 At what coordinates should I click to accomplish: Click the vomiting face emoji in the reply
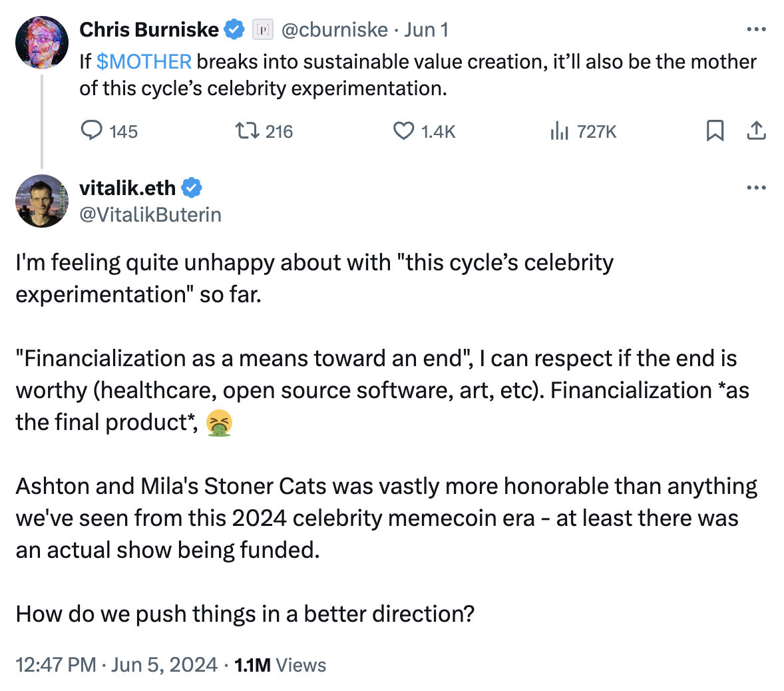coord(220,423)
